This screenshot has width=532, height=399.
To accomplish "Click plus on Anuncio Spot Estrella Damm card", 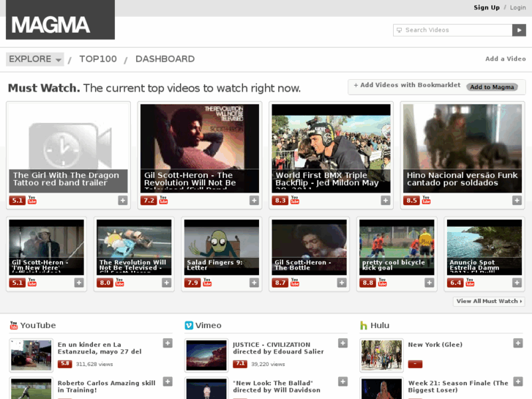I will pos(517,283).
